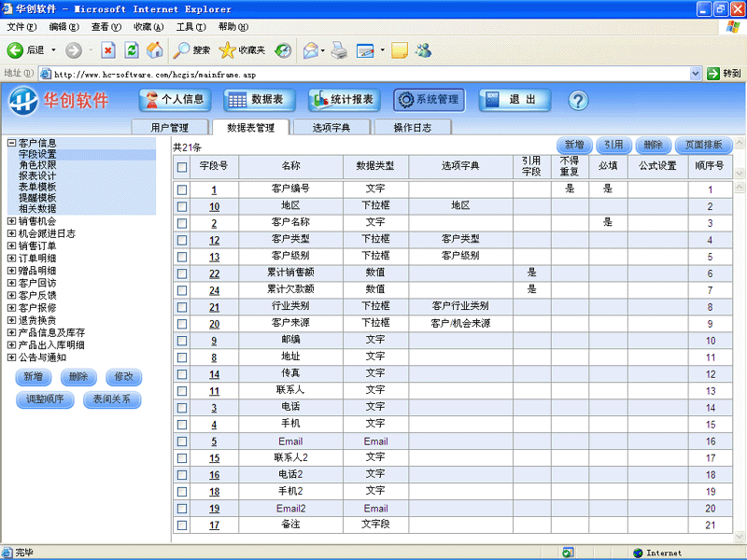The height and width of the screenshot is (560, 747).
Task: Click the IE Stop toolbar icon
Action: [108, 49]
